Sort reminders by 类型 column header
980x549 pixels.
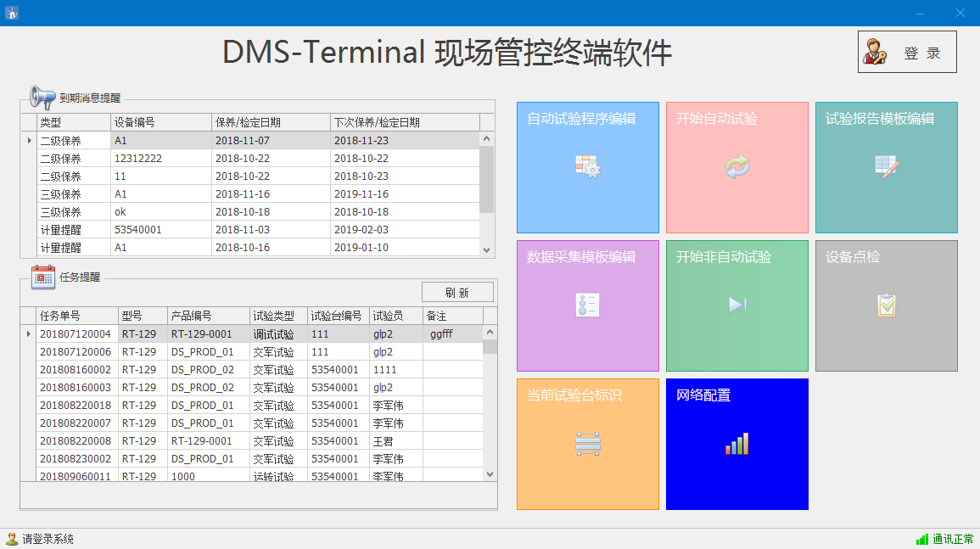click(x=73, y=122)
